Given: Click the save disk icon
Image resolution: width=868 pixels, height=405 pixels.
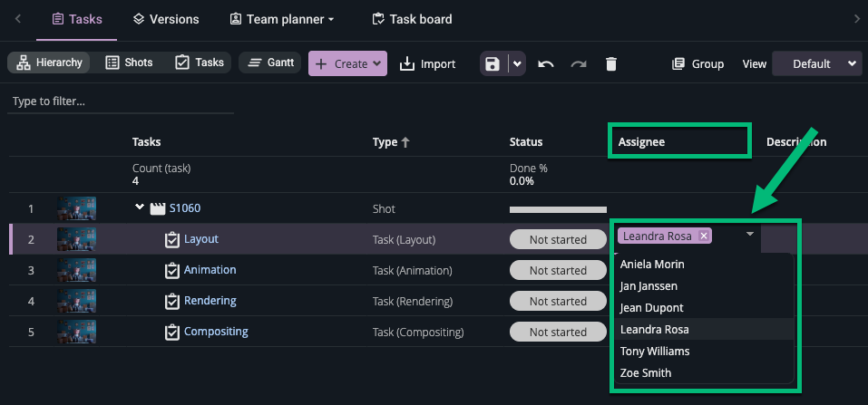Looking at the screenshot, I should click(x=493, y=63).
